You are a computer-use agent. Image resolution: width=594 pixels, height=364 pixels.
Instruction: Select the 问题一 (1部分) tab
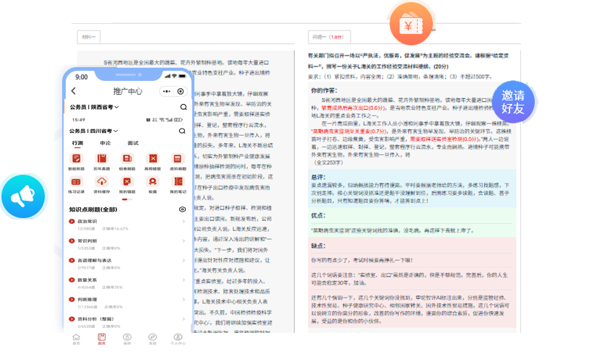[x=330, y=37]
